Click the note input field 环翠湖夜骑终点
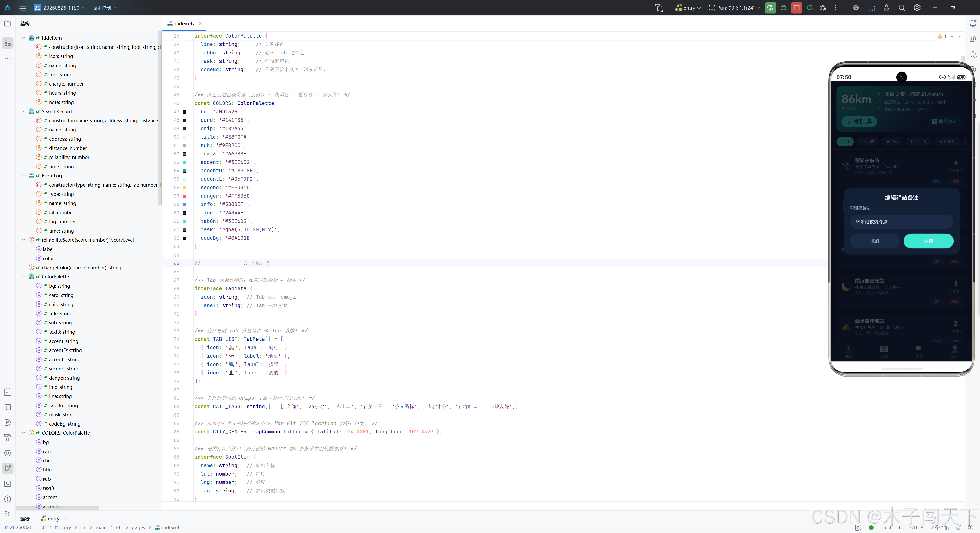This screenshot has height=533, width=980. click(902, 222)
